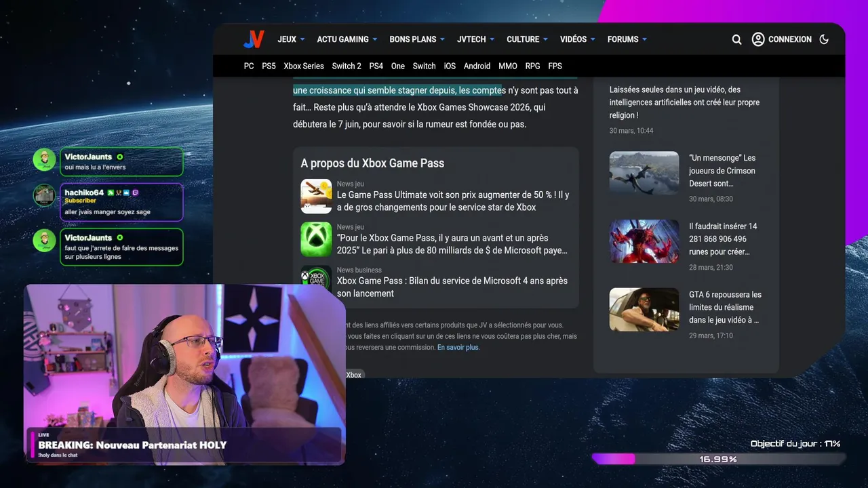The width and height of the screenshot is (868, 488).
Task: Open the artificial intelligences religion article
Action: pos(684,102)
